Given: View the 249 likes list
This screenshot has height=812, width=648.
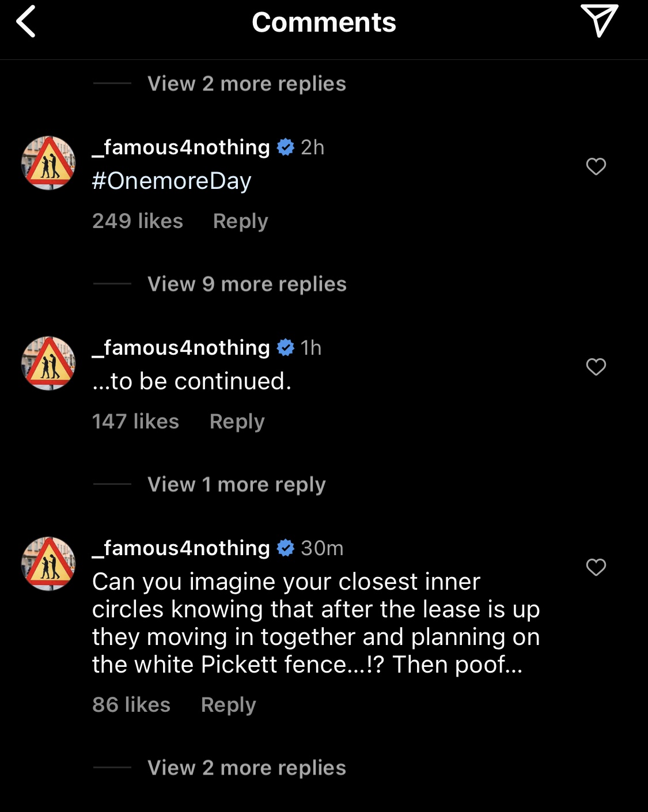Looking at the screenshot, I should pos(138,221).
